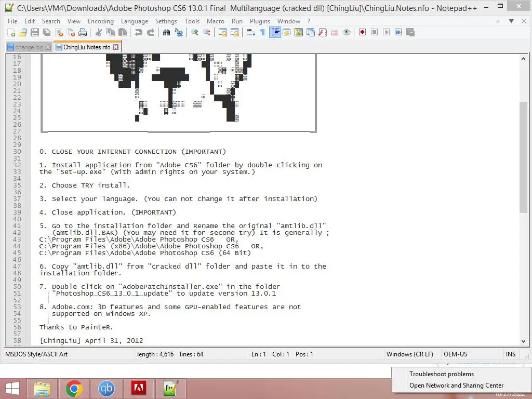532x399 pixels.
Task: Open File Explorer from the taskbar
Action: tap(42, 389)
